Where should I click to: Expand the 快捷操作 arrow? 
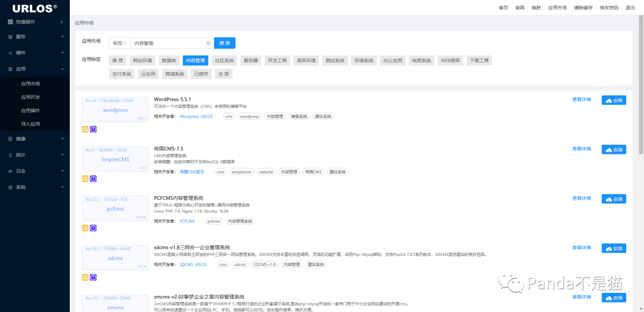[61, 22]
